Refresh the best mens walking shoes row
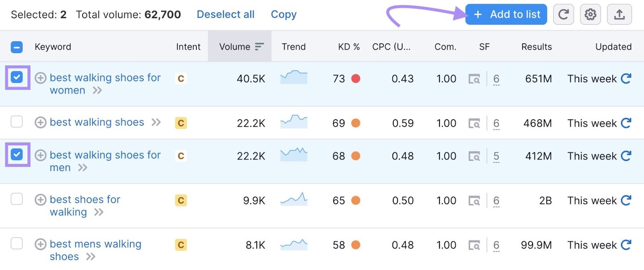This screenshot has width=644, height=270. coord(626,245)
